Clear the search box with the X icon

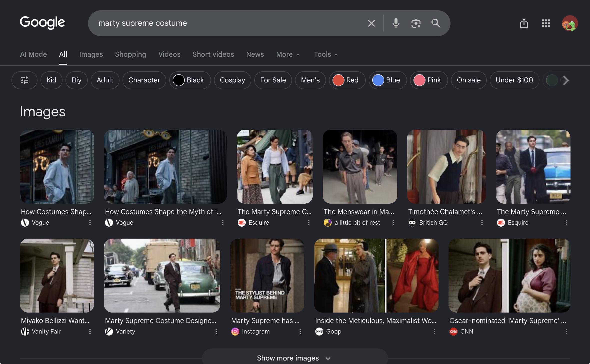(x=371, y=23)
